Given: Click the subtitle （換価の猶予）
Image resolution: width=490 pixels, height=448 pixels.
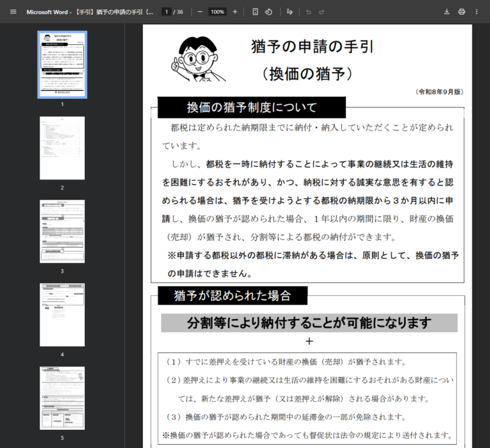Looking at the screenshot, I should coord(308,74).
